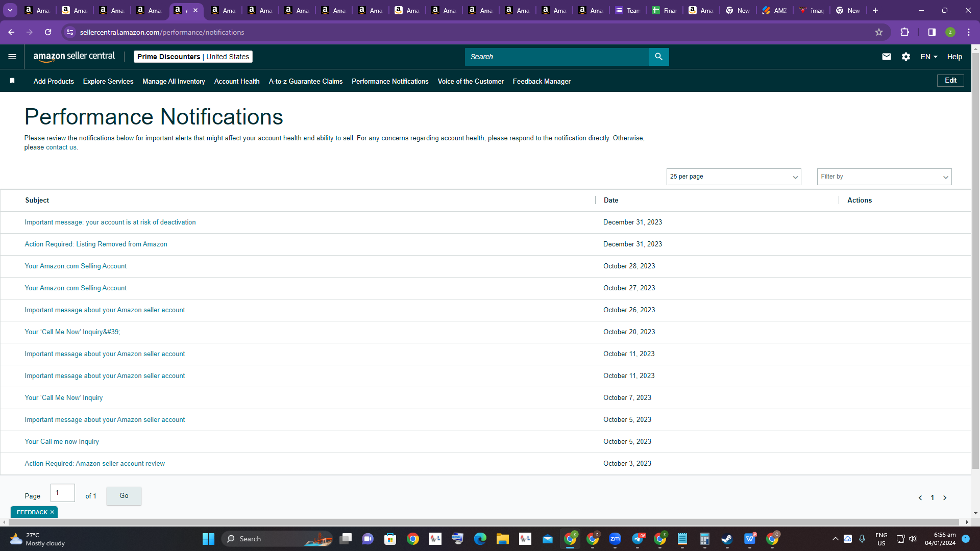Bookmark this page with the star icon
The image size is (980, 551).
click(x=879, y=32)
